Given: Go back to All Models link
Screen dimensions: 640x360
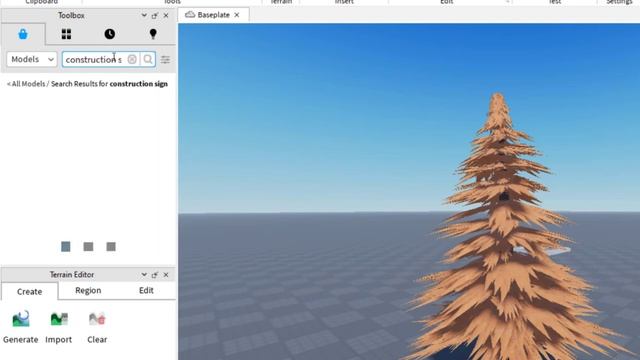Looking at the screenshot, I should pyautogui.click(x=26, y=84).
